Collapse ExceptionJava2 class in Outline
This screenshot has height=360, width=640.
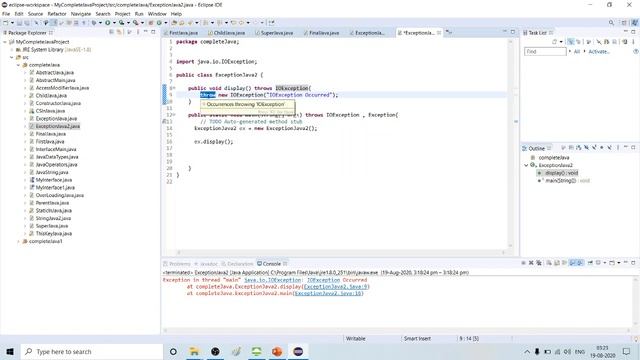coord(527,165)
